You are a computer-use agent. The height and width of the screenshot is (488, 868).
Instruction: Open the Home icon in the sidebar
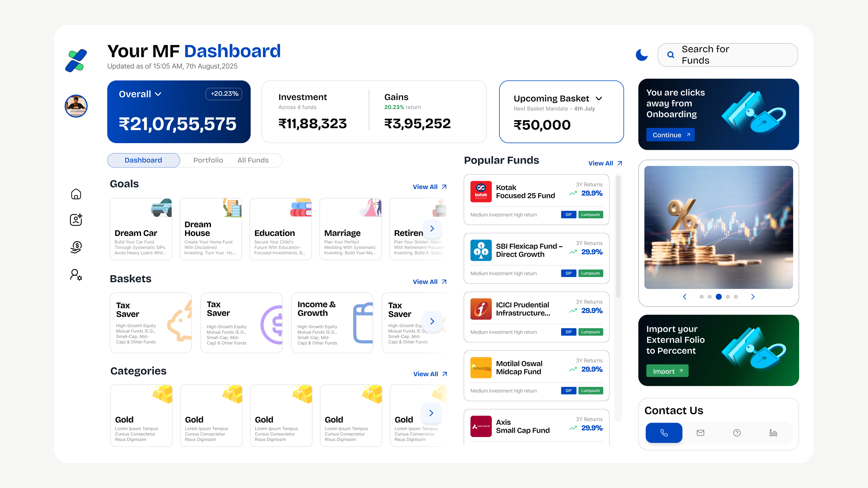pos(76,194)
